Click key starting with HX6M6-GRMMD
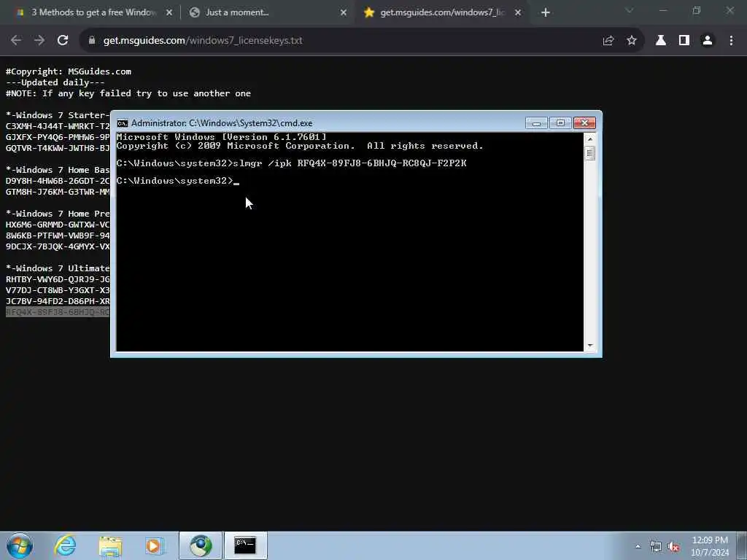 tap(58, 225)
